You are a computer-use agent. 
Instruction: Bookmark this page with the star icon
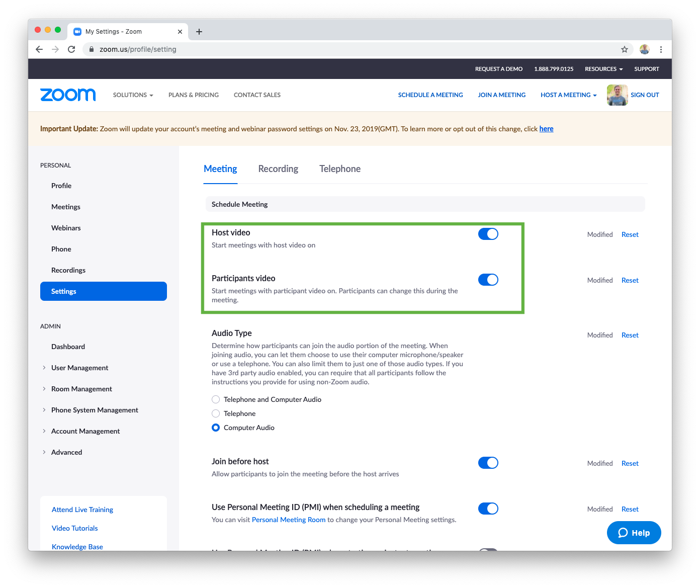pyautogui.click(x=625, y=49)
